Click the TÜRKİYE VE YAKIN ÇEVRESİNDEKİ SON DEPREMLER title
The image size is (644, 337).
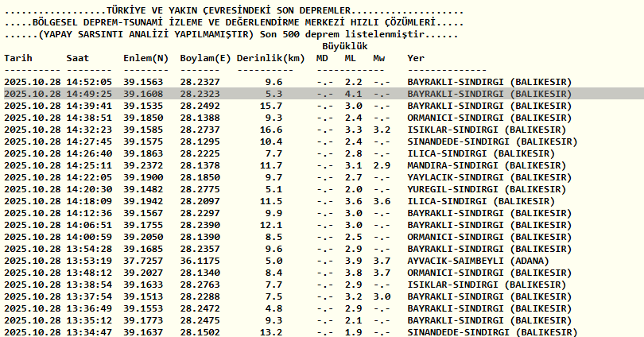click(228, 10)
